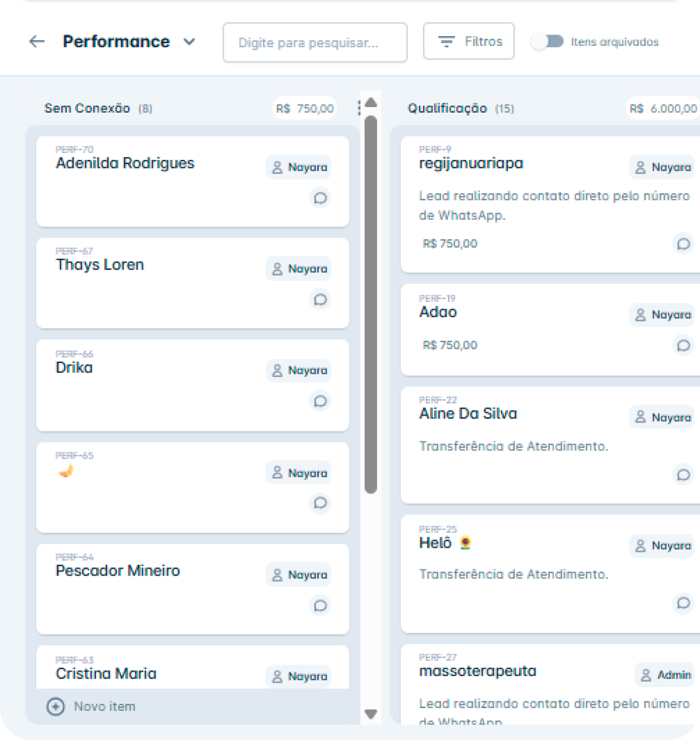Open comments on Pescador Mineiro card

click(x=320, y=605)
